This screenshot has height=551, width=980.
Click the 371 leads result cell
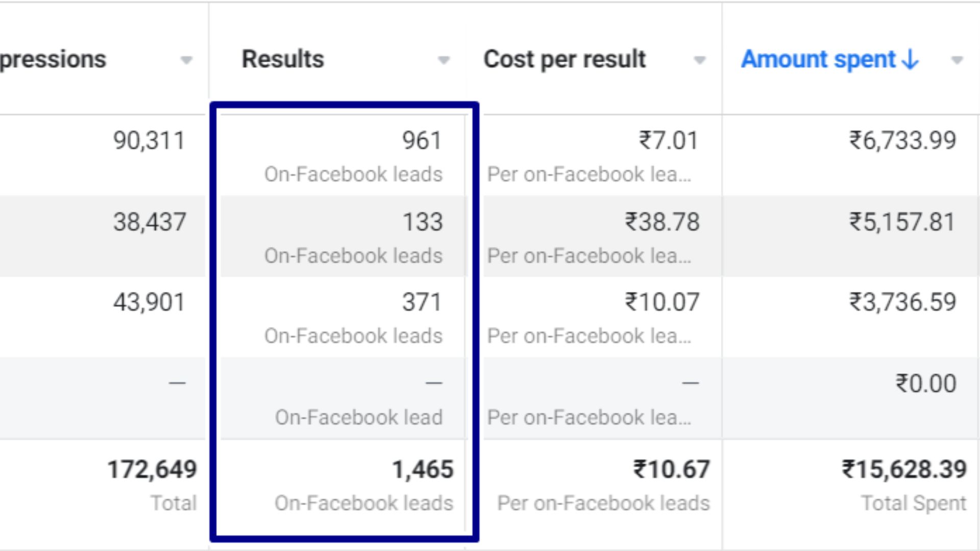tap(422, 302)
